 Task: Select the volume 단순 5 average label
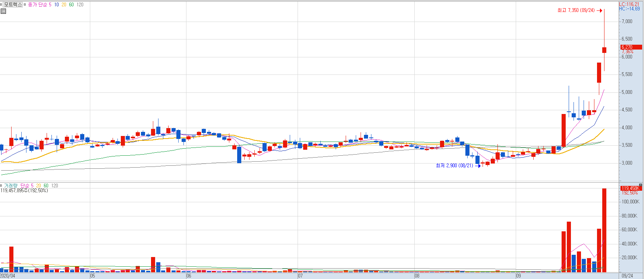pos(27,186)
